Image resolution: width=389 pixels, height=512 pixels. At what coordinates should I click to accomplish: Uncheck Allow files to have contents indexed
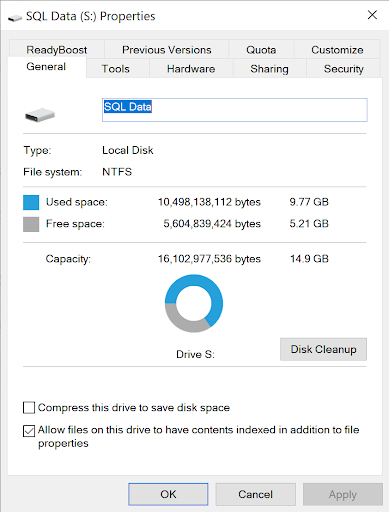[x=29, y=430]
